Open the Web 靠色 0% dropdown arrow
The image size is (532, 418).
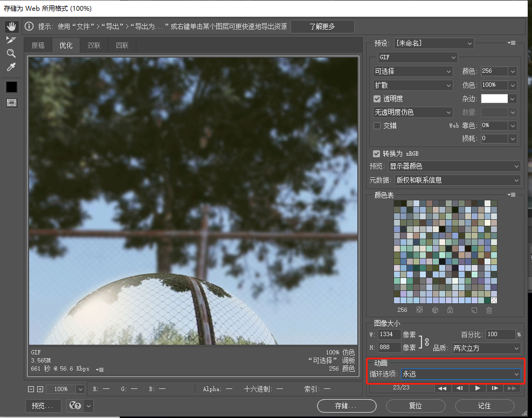coord(513,126)
